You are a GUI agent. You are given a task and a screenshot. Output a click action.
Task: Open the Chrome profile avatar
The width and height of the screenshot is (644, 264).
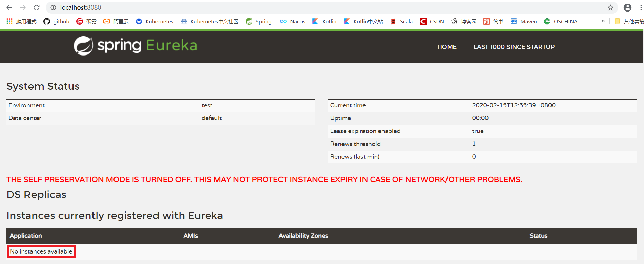(x=627, y=7)
